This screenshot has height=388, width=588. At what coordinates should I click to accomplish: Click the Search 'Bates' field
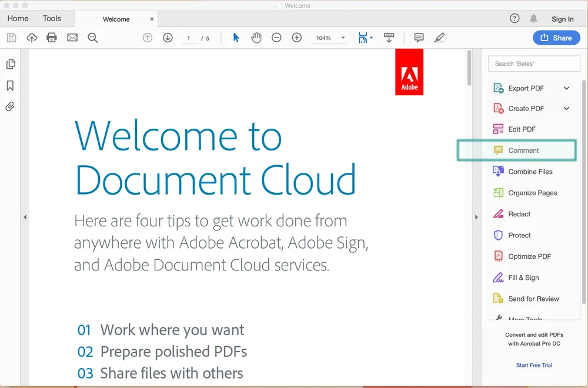click(533, 63)
